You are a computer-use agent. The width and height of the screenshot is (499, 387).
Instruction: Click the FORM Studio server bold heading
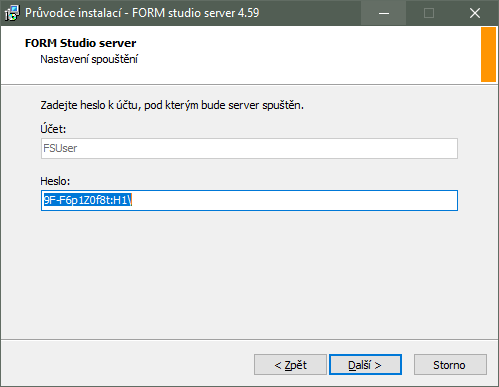pos(80,43)
